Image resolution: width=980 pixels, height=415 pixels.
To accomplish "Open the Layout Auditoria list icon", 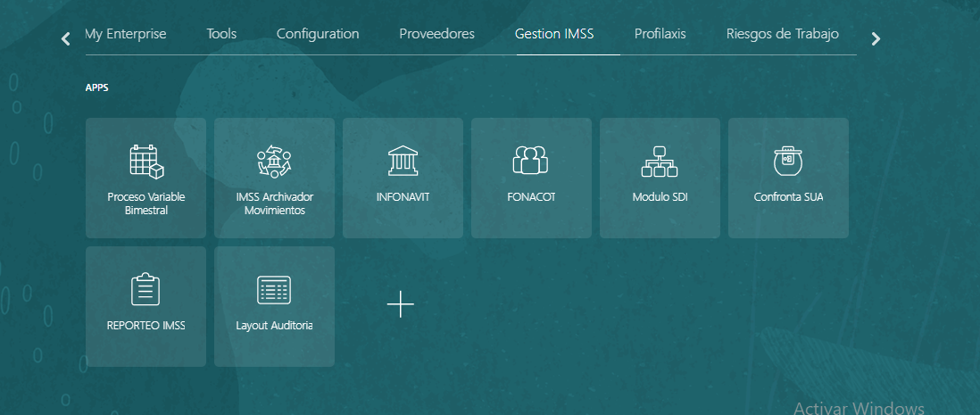I will pyautogui.click(x=274, y=290).
